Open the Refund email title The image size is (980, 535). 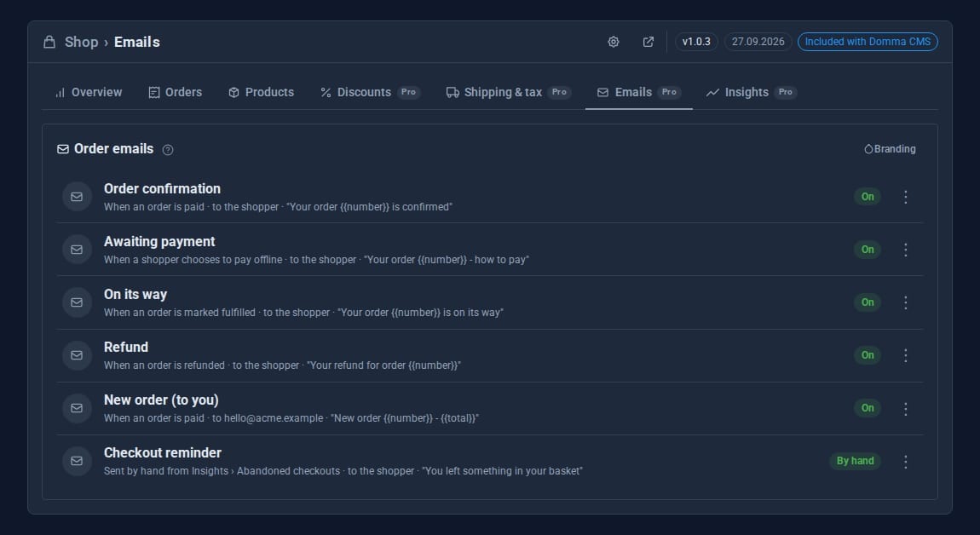point(125,348)
